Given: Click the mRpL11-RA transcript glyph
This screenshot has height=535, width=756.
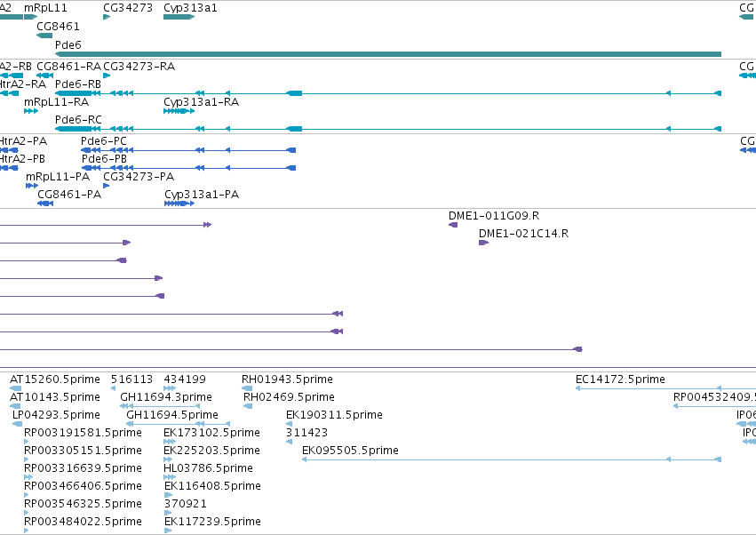Looking at the screenshot, I should tap(31, 111).
